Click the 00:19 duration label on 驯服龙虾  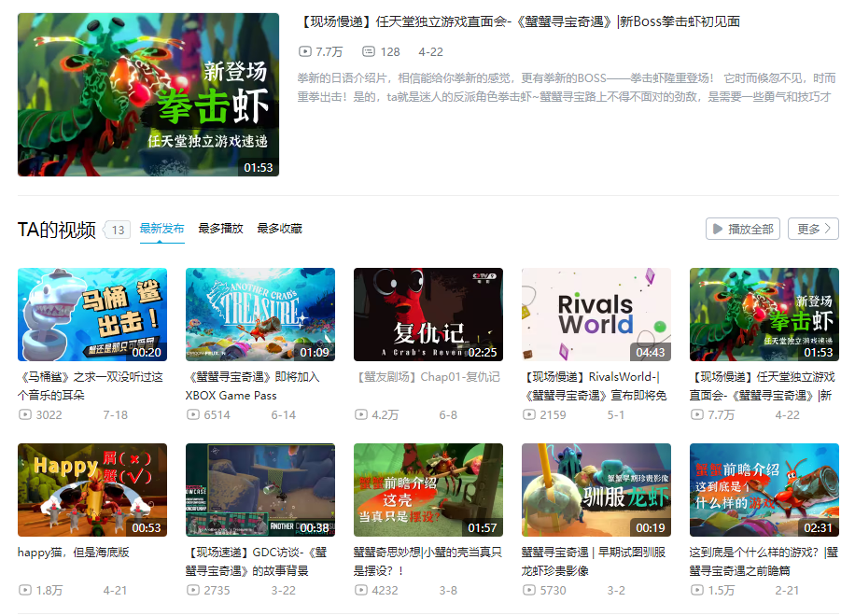click(651, 528)
